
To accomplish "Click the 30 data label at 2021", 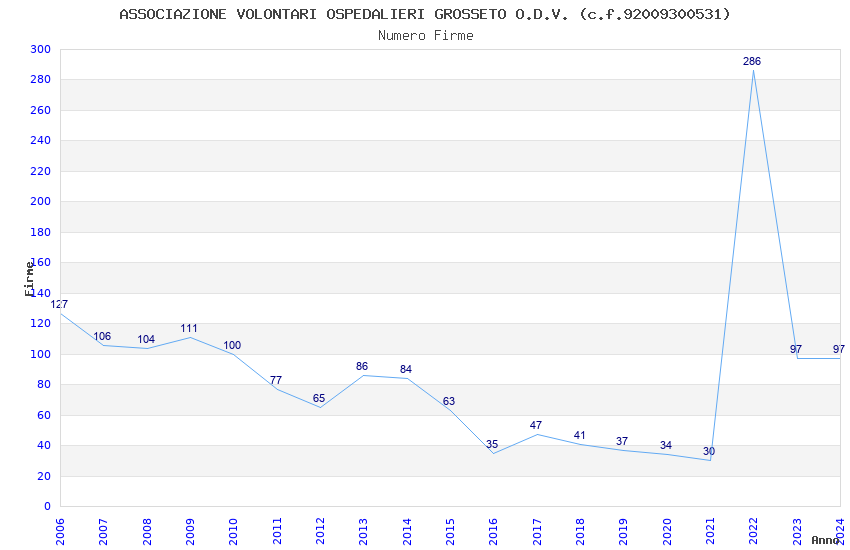I will click(709, 451).
